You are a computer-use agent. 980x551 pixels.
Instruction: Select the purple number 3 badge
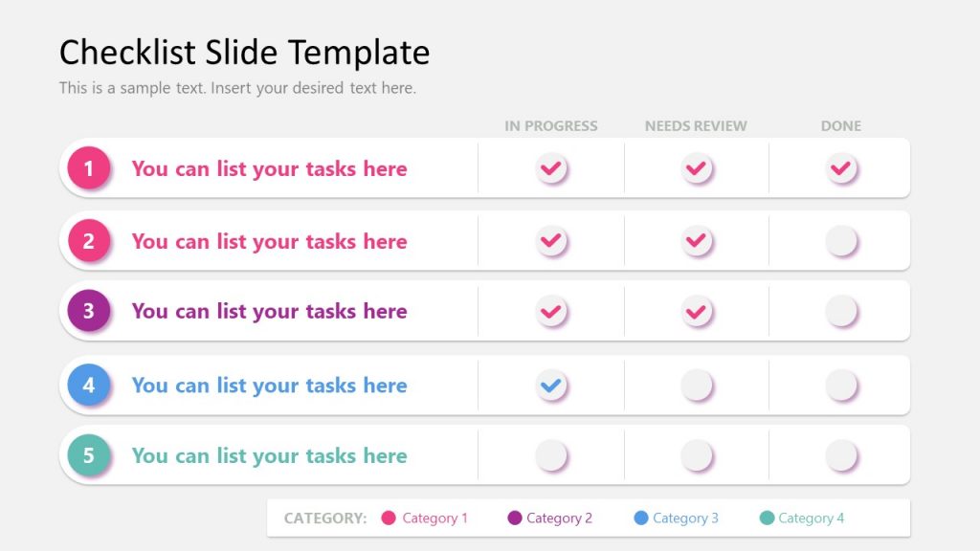pyautogui.click(x=89, y=311)
